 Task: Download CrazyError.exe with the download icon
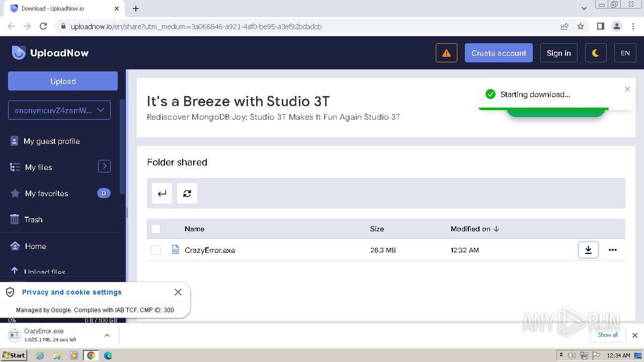point(588,249)
